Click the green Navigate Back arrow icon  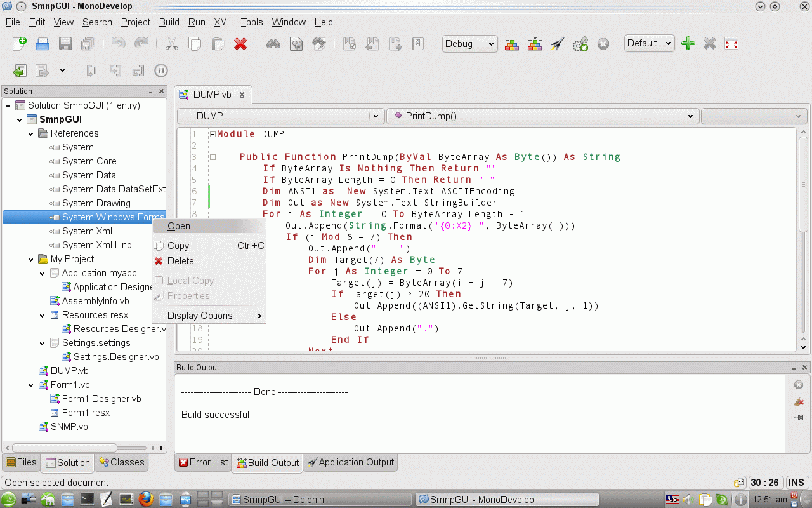coord(20,70)
